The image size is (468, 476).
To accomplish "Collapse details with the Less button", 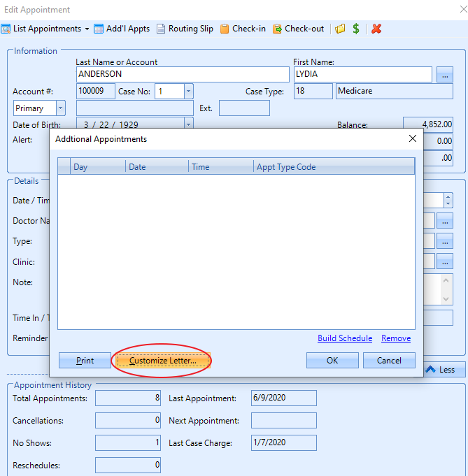I will tap(441, 370).
